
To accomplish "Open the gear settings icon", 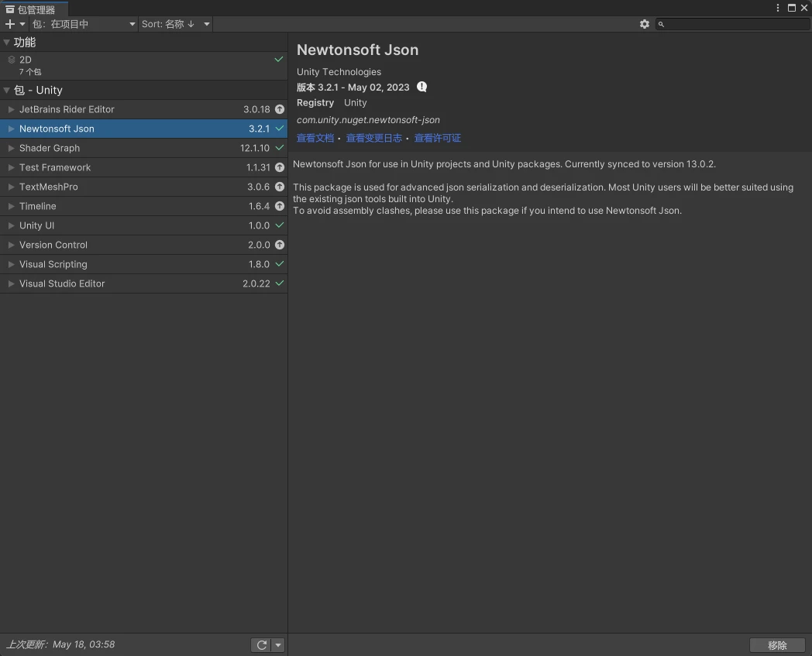I will pos(645,24).
